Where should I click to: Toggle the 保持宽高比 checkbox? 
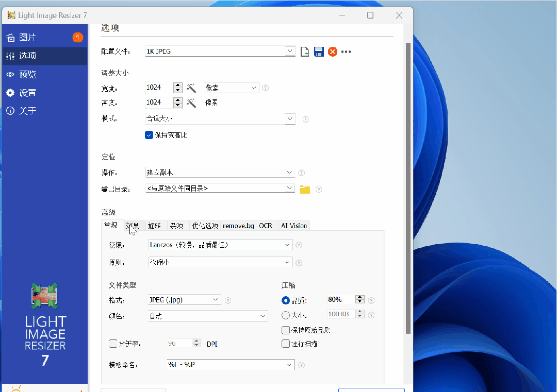pos(149,135)
